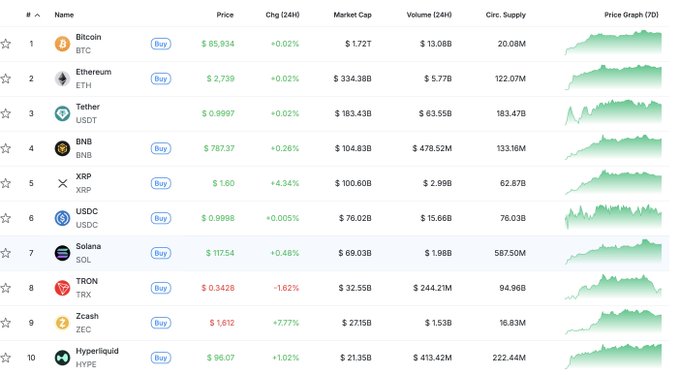This screenshot has width=680, height=375.
Task: Sort table by Name column header
Action: click(x=64, y=15)
